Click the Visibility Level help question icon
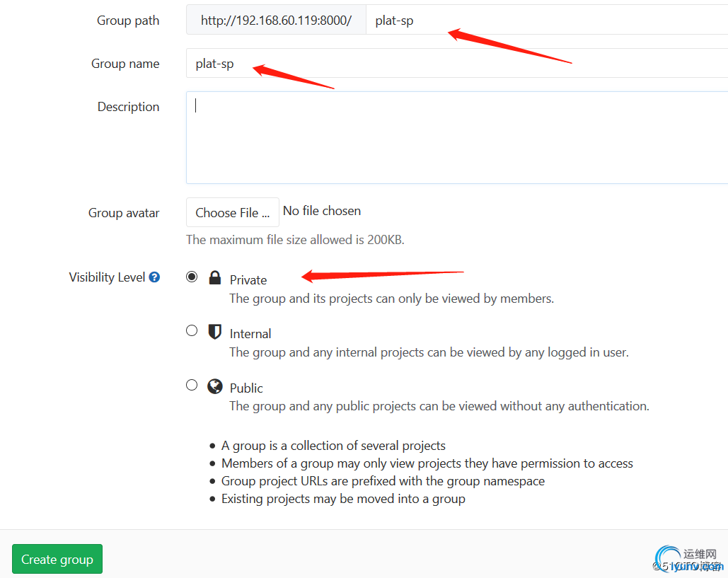Viewport: 728px width, 578px height. click(x=154, y=277)
